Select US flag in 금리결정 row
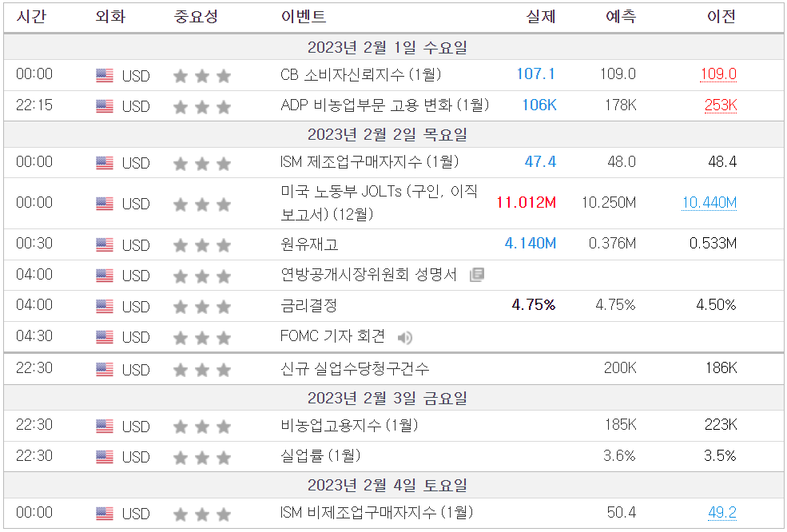Screen dimensions: 787x532 (105, 306)
